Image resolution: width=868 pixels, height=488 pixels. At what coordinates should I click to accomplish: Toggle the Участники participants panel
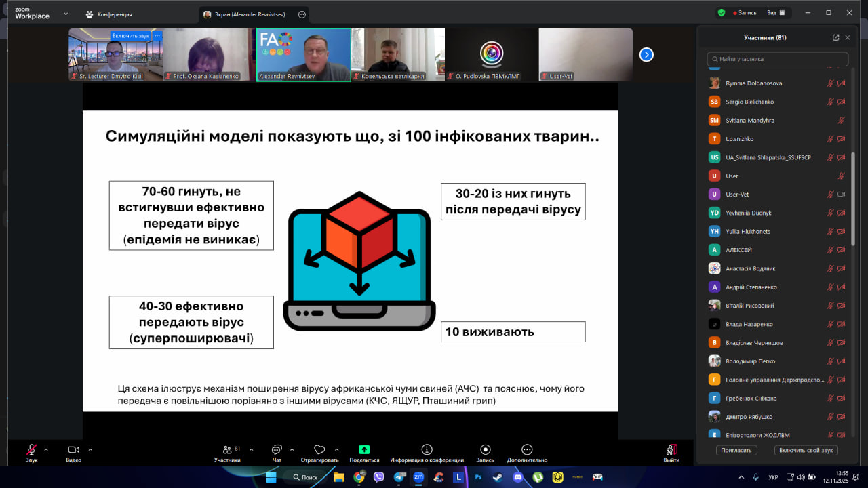(x=227, y=450)
